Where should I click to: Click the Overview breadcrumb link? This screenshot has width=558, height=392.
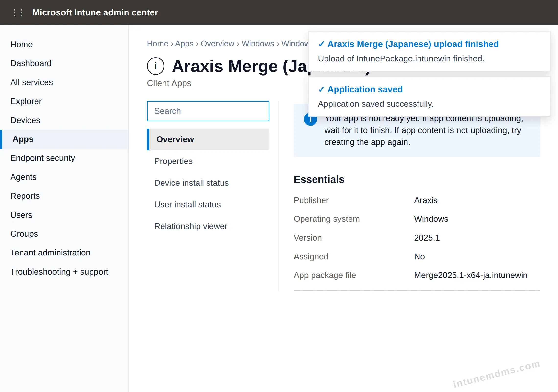(x=217, y=44)
